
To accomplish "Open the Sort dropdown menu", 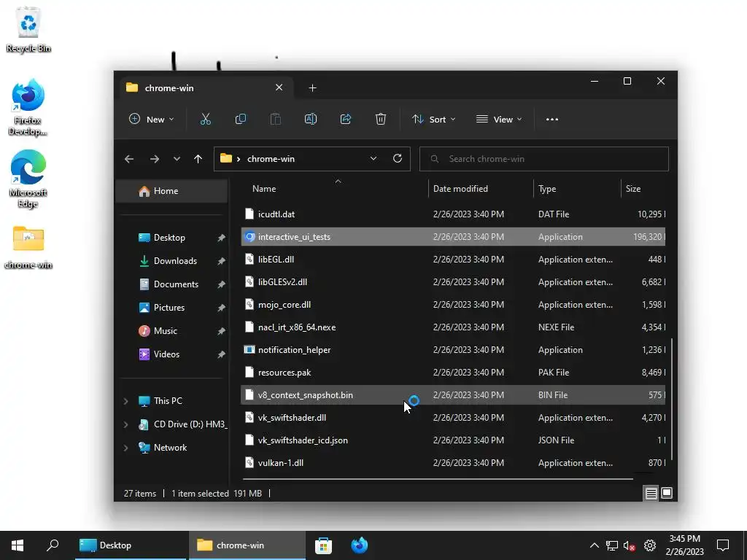I will coord(434,119).
